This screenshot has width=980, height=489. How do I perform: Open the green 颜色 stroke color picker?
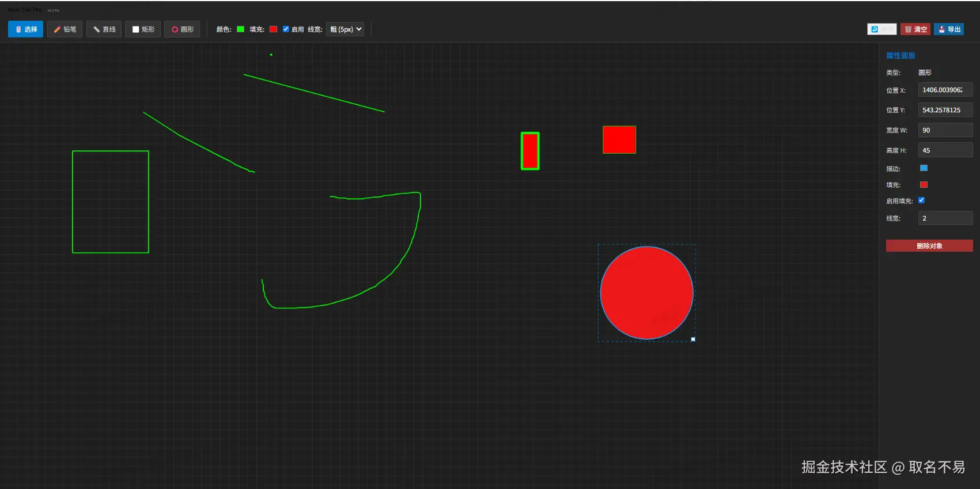(241, 29)
